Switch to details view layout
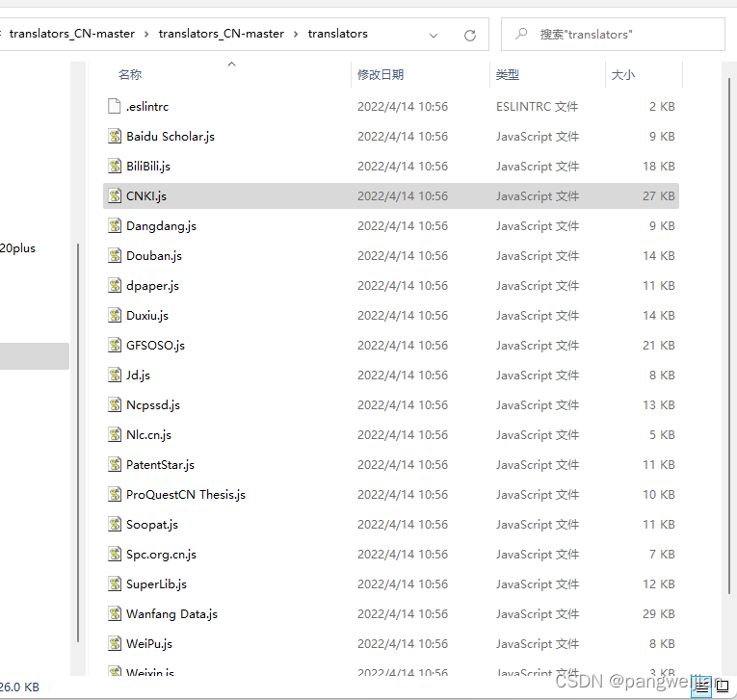The height and width of the screenshot is (700, 737). (701, 687)
